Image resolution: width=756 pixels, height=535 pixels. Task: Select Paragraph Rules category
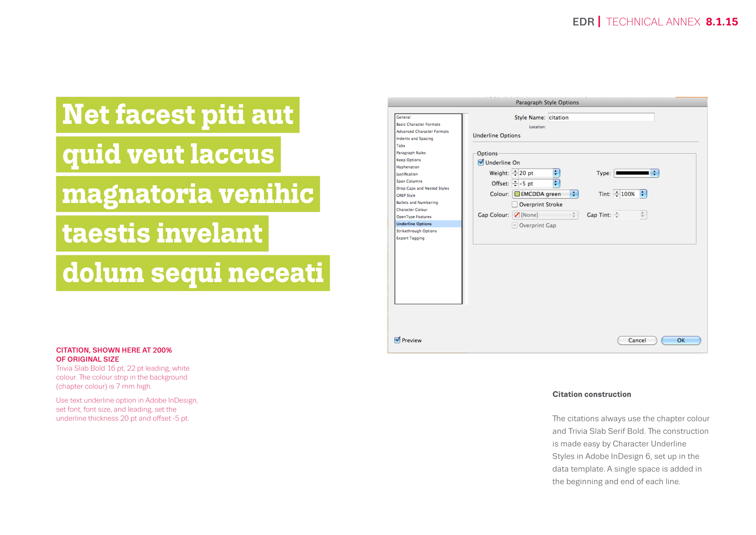[x=411, y=153]
